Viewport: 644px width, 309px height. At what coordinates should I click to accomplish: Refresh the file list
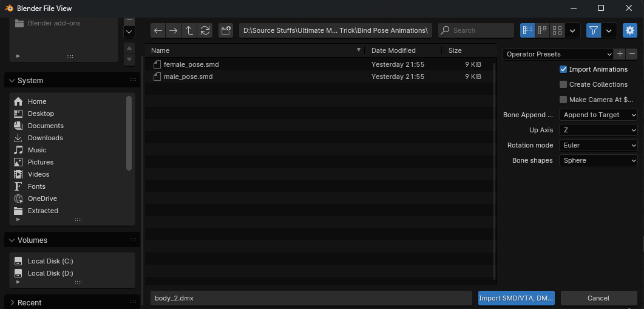205,30
